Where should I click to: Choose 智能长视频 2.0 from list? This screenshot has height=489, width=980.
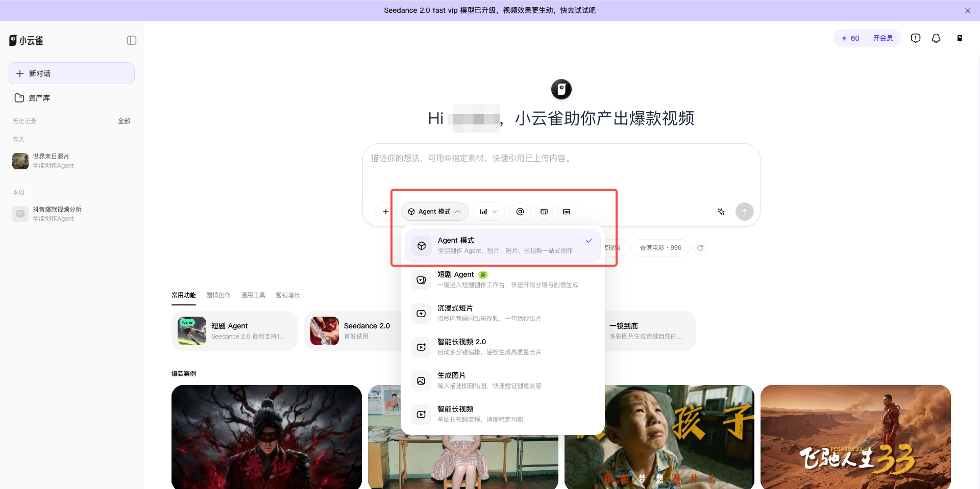[503, 347]
